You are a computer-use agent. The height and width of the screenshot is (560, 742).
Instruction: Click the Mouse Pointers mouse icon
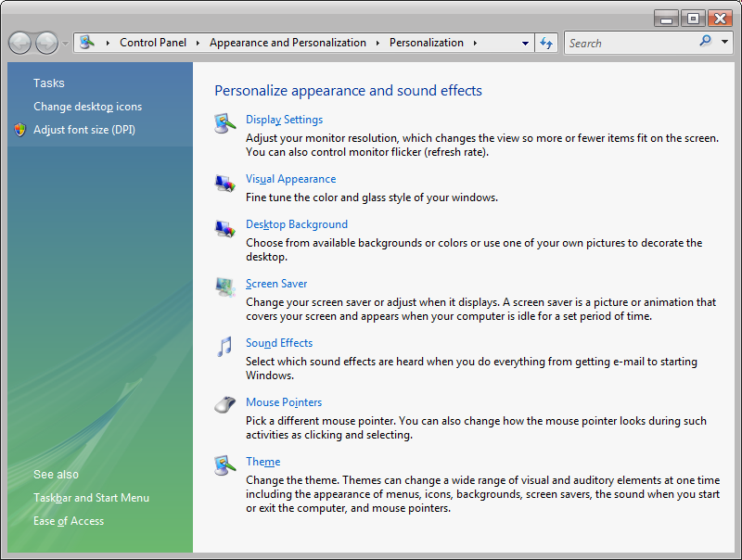pyautogui.click(x=224, y=405)
